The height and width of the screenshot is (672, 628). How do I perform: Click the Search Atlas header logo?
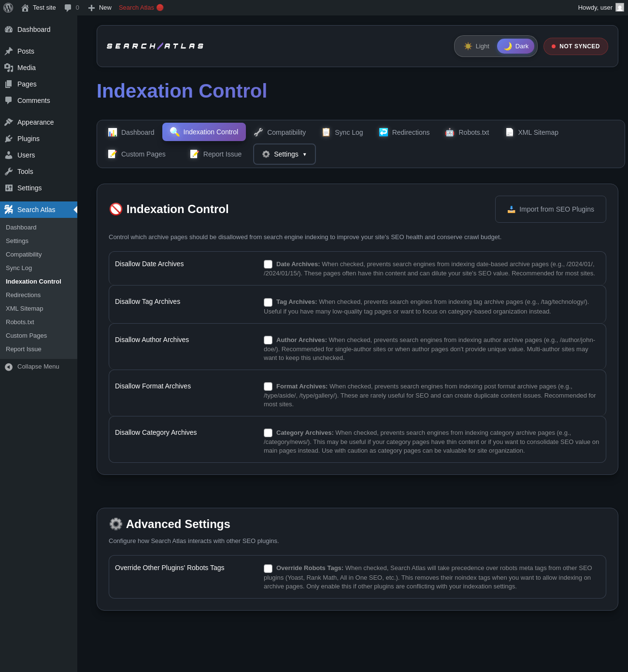pyautogui.click(x=155, y=46)
